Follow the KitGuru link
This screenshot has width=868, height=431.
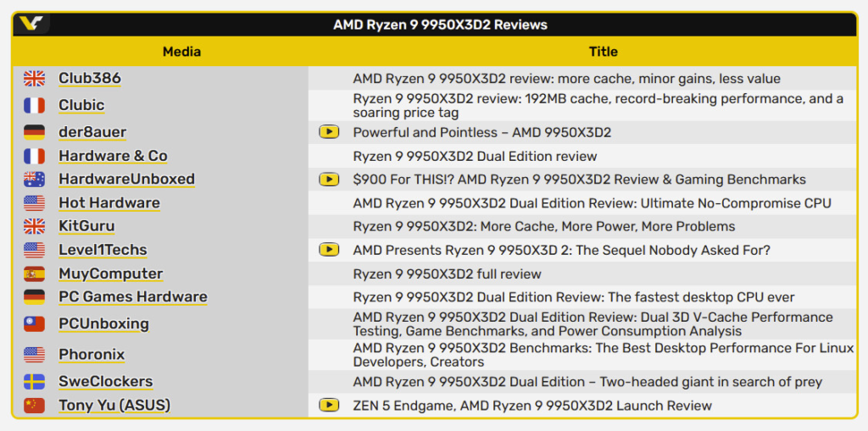(x=86, y=226)
